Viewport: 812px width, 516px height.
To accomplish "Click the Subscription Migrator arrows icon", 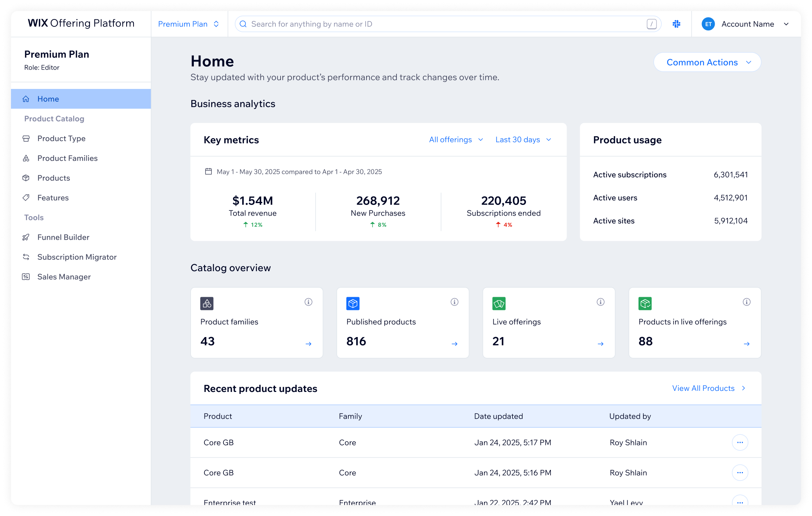I will point(26,257).
